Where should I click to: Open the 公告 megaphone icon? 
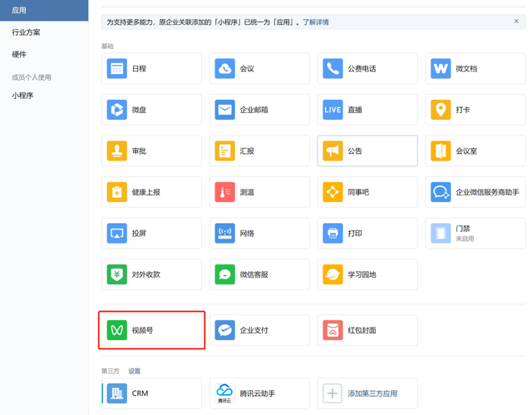[x=332, y=151]
